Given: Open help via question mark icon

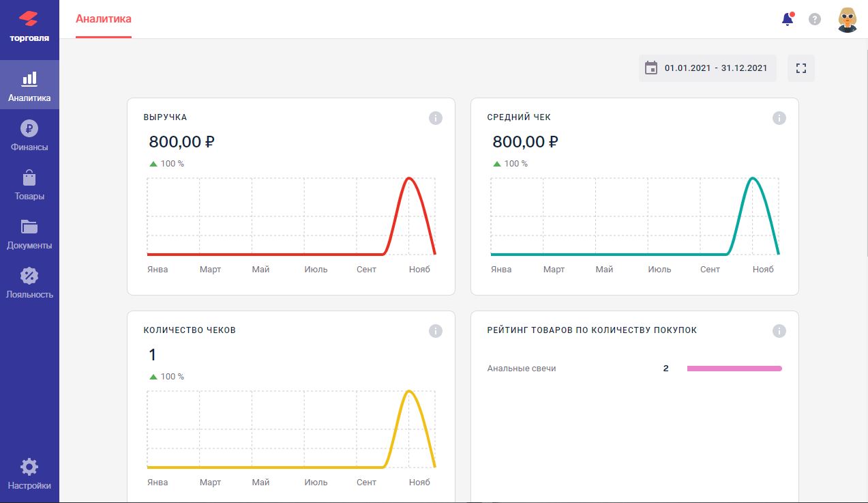Looking at the screenshot, I should [x=815, y=19].
